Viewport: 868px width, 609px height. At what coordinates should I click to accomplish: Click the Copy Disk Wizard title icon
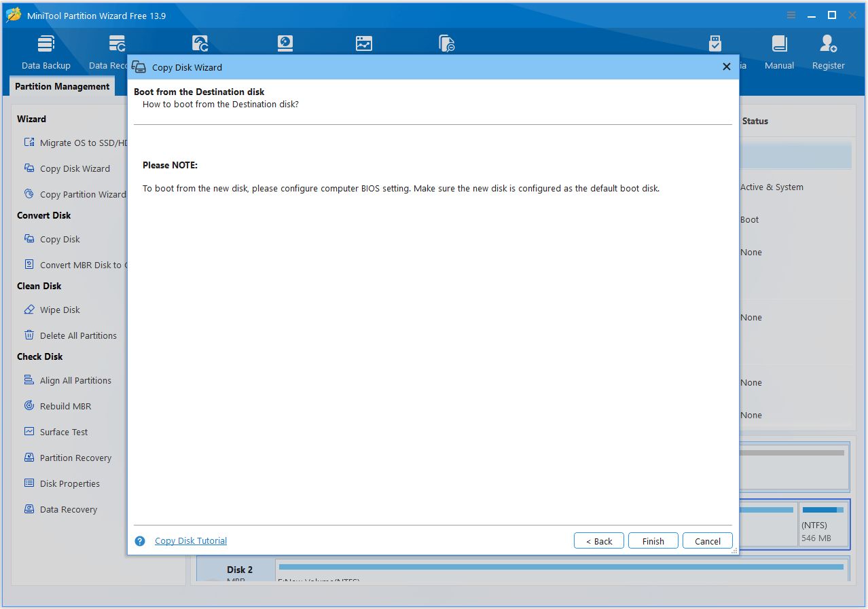click(139, 67)
